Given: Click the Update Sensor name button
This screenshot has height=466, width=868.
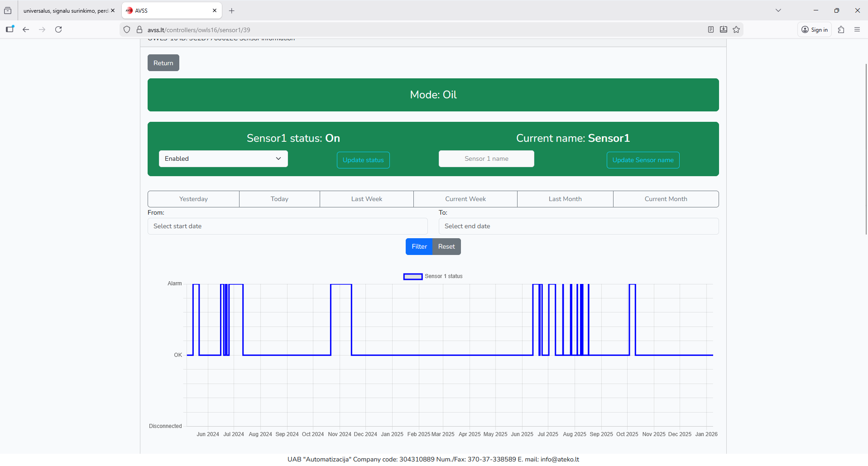Looking at the screenshot, I should (643, 160).
